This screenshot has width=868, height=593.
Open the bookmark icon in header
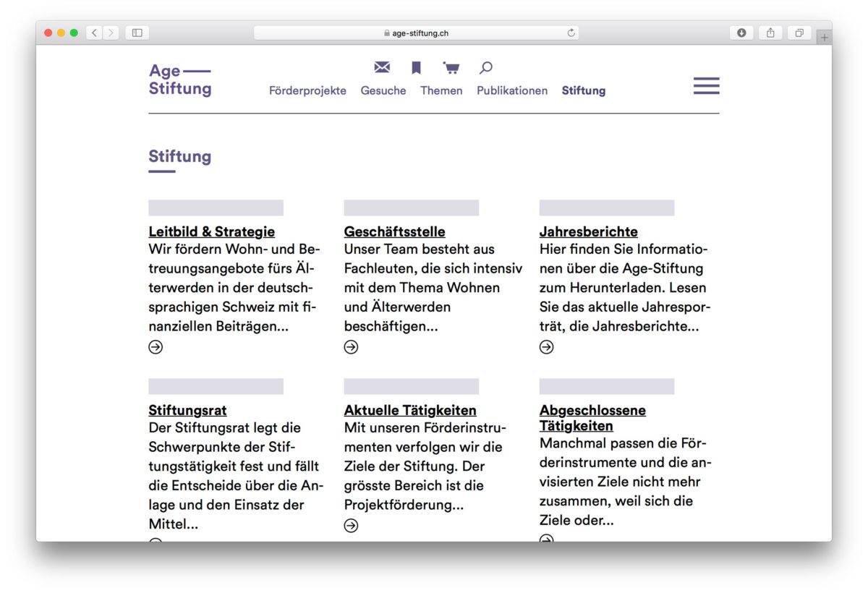click(416, 68)
